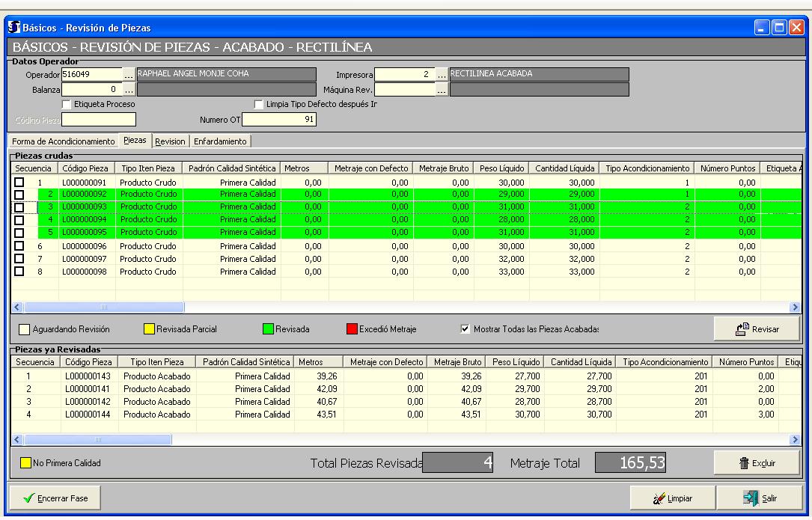
Task: Click the application icon in title bar
Action: (x=13, y=28)
